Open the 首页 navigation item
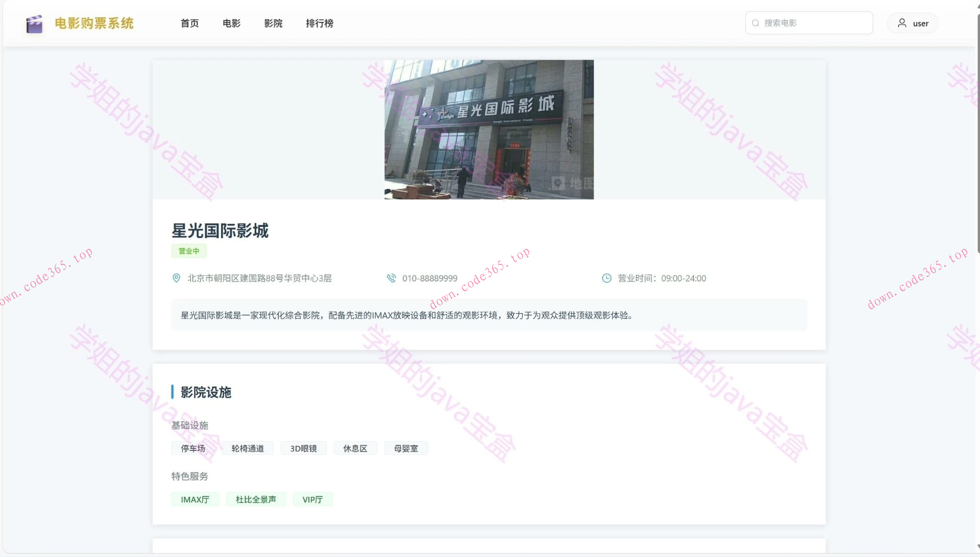 [x=189, y=23]
